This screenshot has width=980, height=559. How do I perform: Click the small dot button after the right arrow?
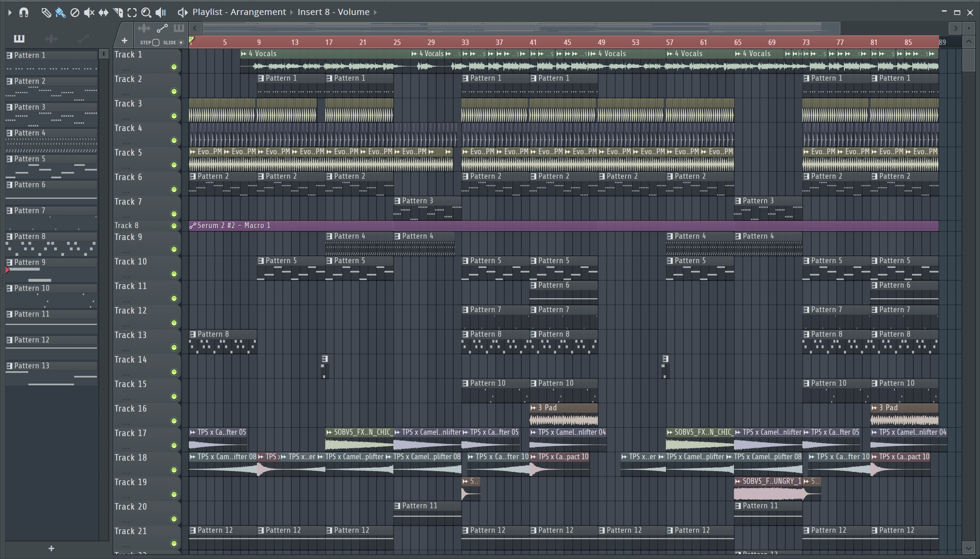pyautogui.click(x=968, y=28)
